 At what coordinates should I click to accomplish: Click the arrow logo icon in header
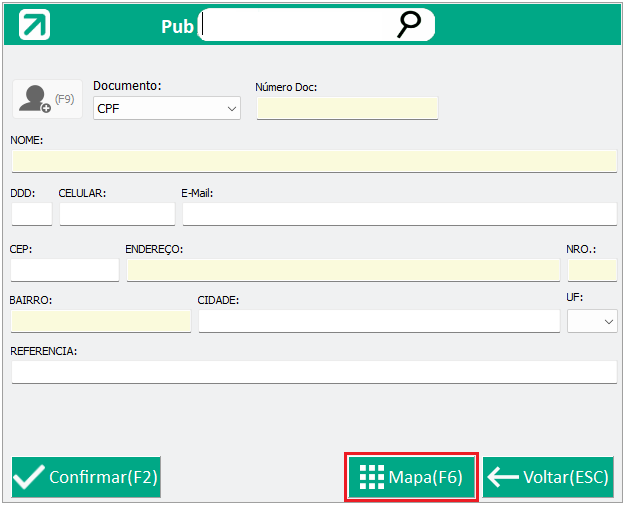(x=34, y=25)
